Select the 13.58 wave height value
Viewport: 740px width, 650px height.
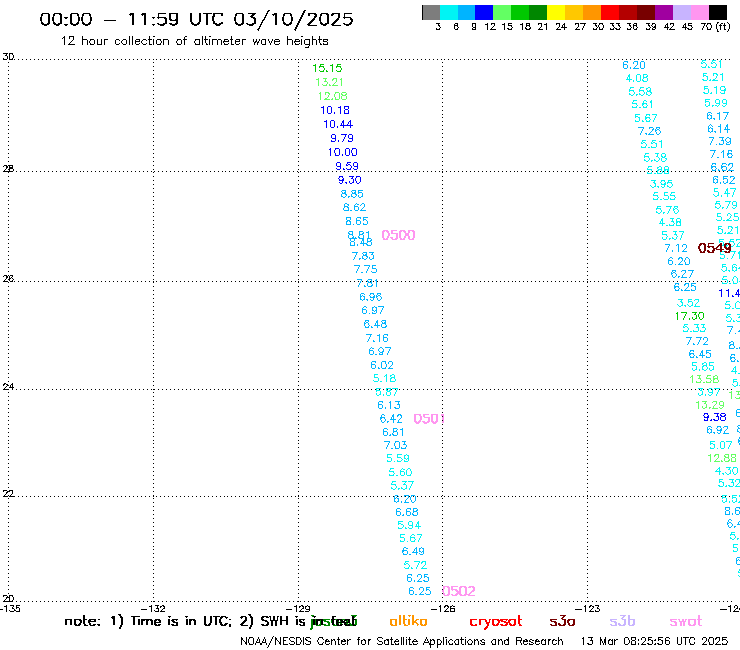704,380
